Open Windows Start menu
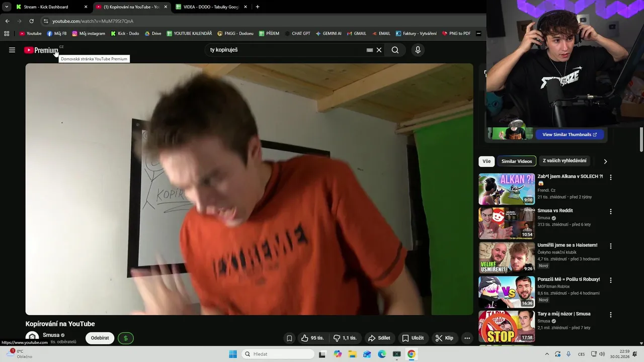 (x=232, y=354)
